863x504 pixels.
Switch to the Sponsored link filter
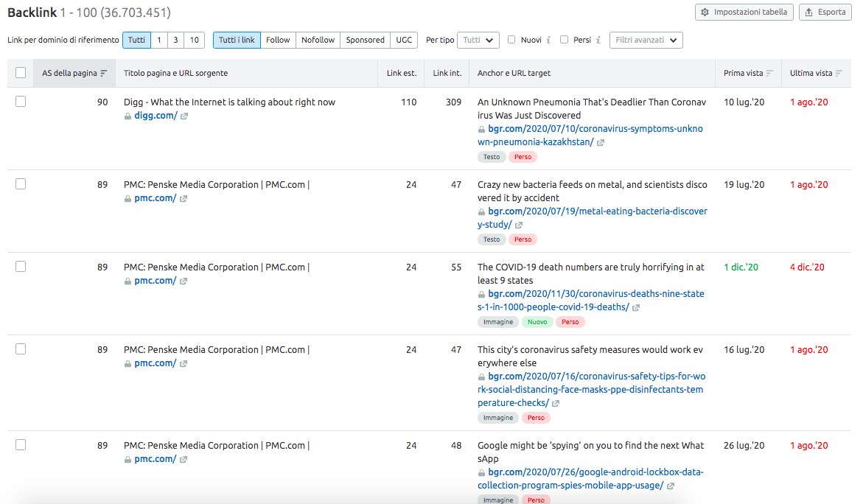coord(365,40)
